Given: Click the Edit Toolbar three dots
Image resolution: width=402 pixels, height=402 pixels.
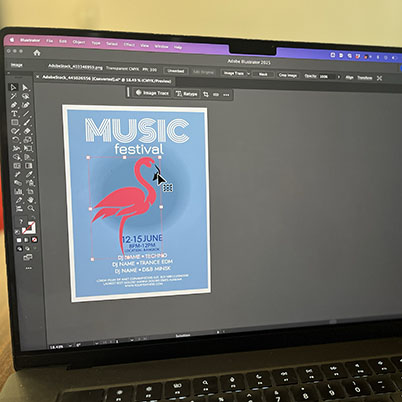Looking at the screenshot, I should pyautogui.click(x=29, y=268).
